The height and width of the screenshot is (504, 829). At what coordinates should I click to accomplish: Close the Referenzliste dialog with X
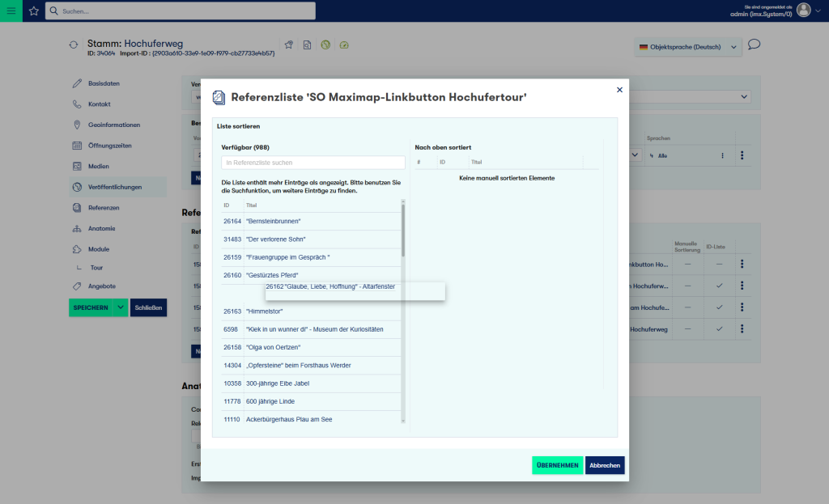pos(619,90)
